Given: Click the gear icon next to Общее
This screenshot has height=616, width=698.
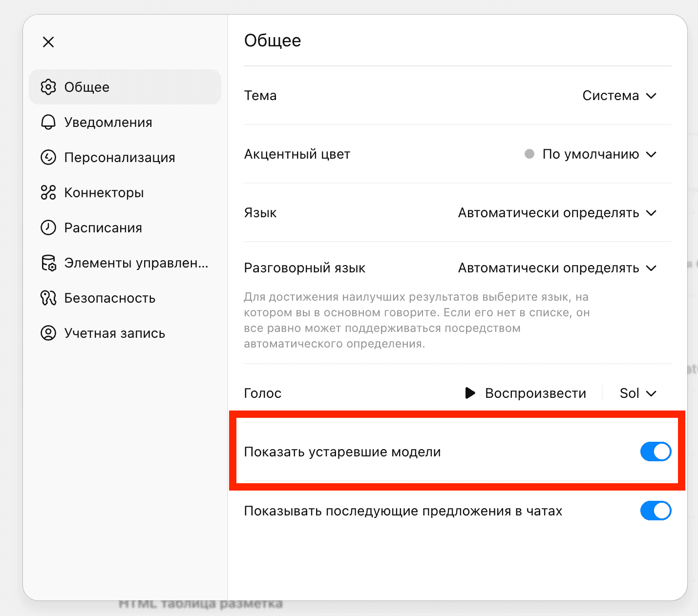Looking at the screenshot, I should (x=48, y=87).
